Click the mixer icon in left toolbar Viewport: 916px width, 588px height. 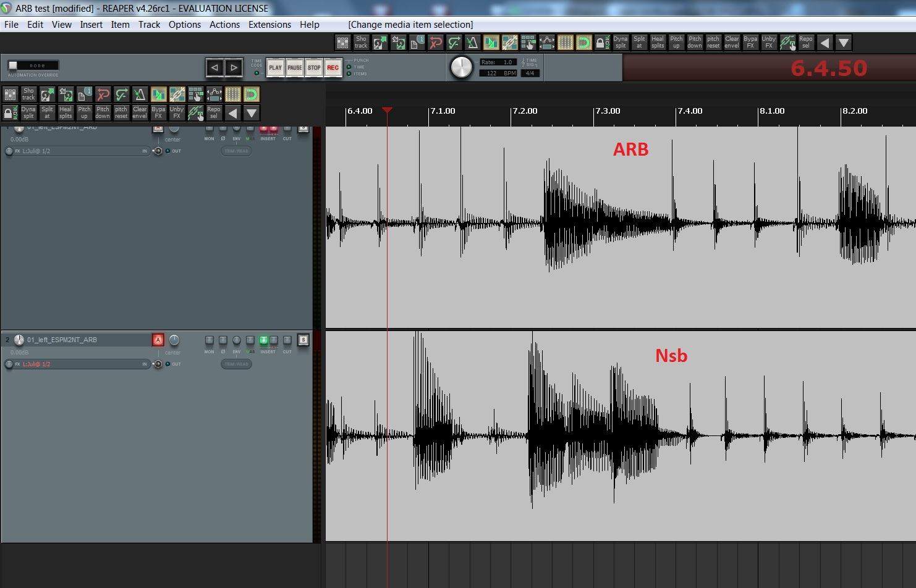pos(10,94)
